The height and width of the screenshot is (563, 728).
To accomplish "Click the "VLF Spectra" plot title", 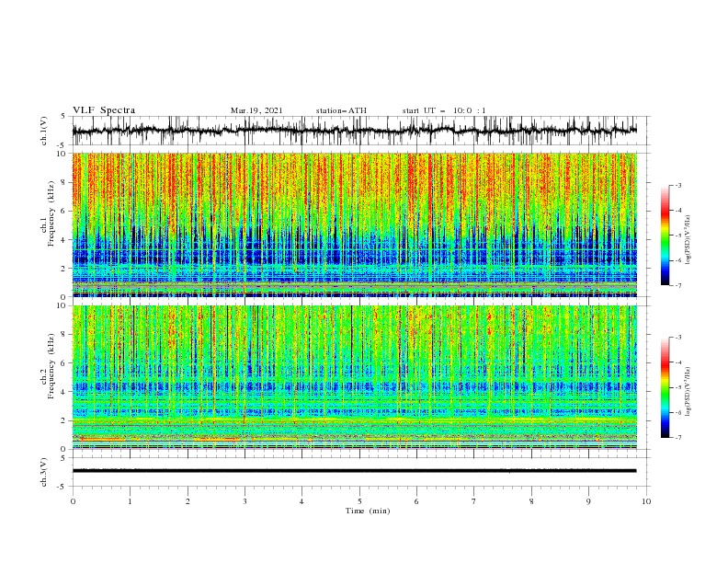I will pos(104,110).
